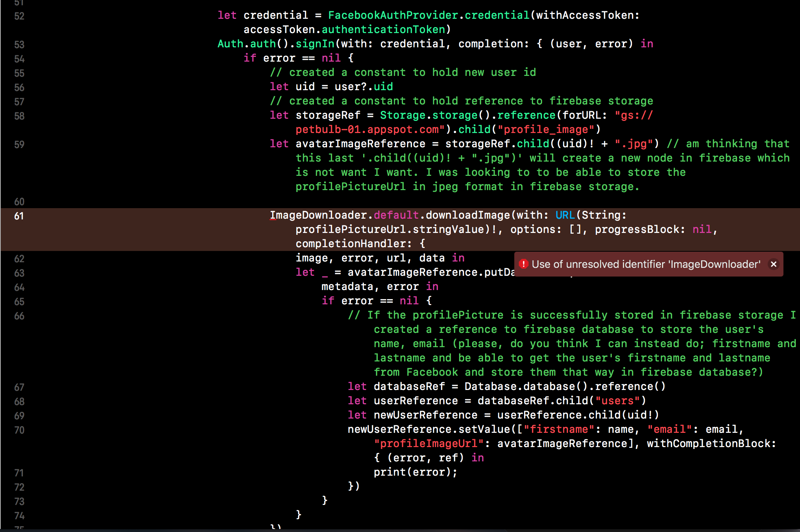Screen dimensions: 800x532
Task: Click the comment 'created a constant to hold new user id'
Action: [403, 72]
